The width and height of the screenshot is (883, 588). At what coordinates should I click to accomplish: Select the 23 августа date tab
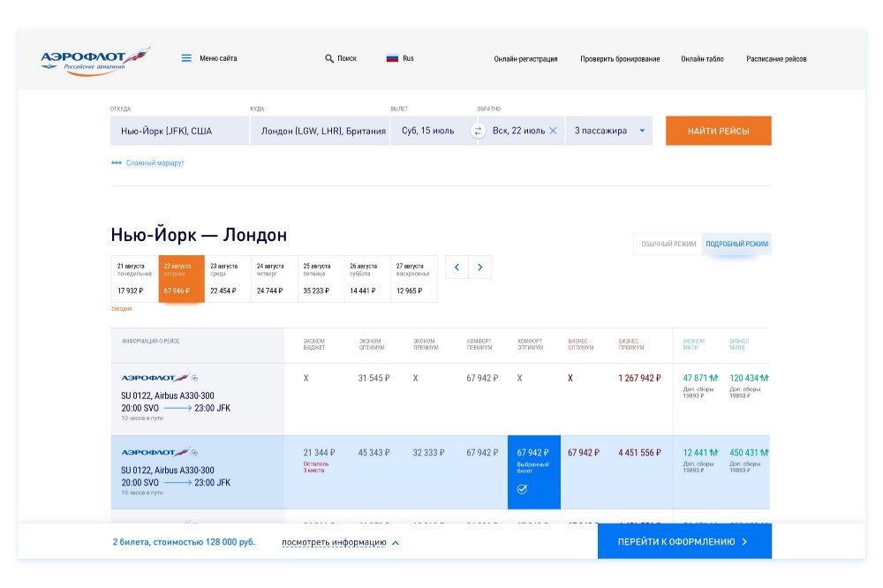[228, 279]
